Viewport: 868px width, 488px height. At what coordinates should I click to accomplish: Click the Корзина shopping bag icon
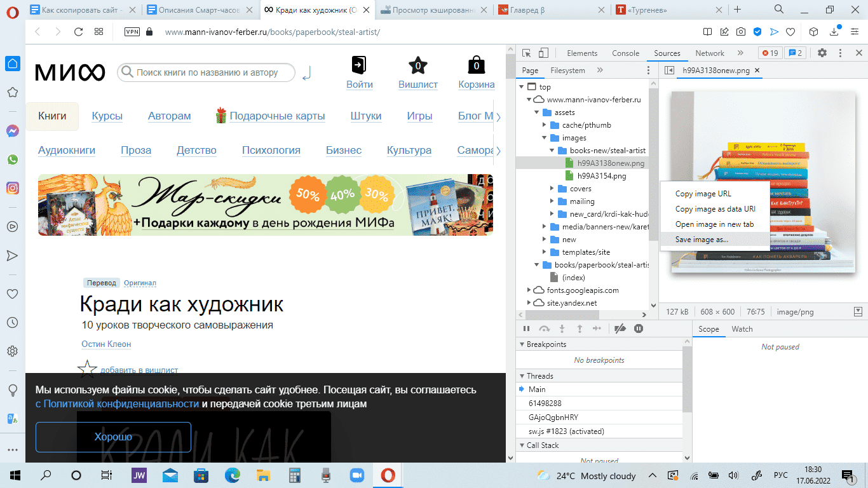(476, 65)
